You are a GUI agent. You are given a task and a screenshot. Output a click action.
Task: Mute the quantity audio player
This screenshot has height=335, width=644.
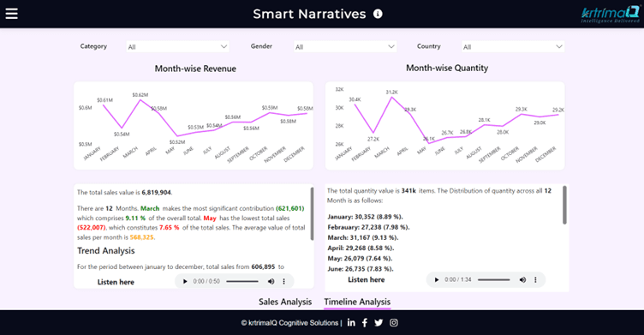pos(522,280)
